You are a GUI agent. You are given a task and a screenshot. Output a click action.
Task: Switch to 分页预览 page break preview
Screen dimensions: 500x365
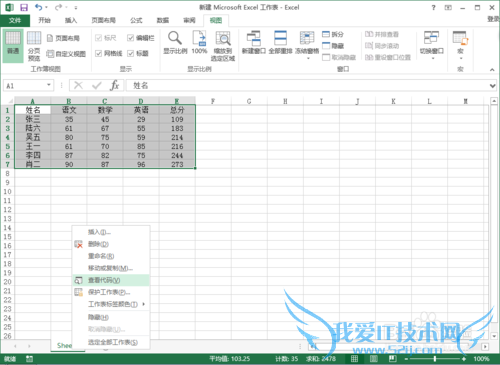tap(34, 46)
